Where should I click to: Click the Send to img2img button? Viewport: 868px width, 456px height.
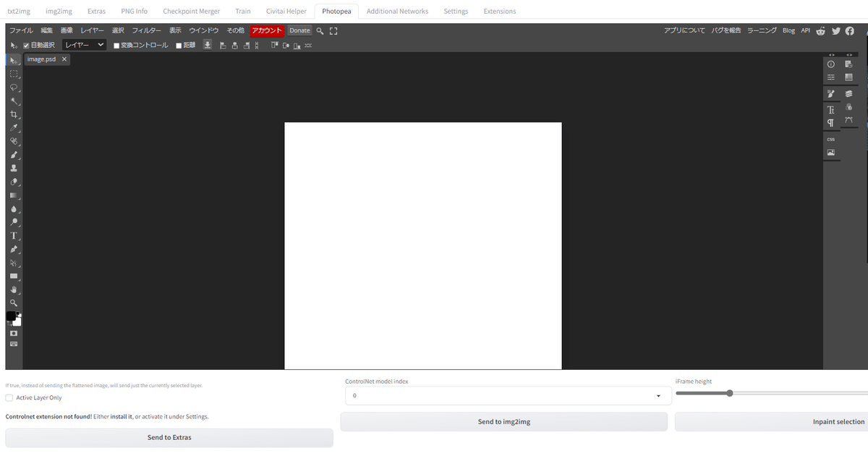point(504,421)
